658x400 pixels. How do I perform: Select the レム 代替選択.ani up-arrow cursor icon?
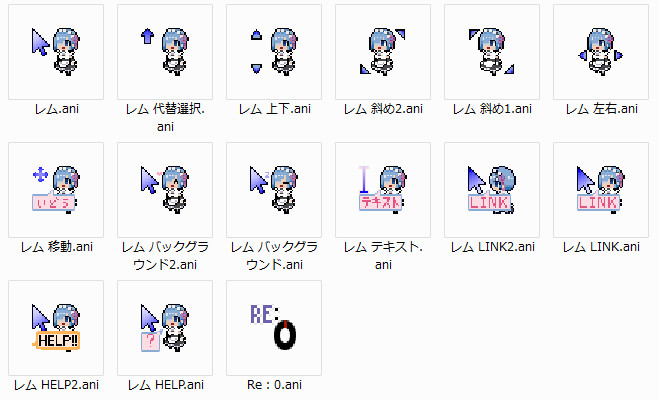coord(165,52)
